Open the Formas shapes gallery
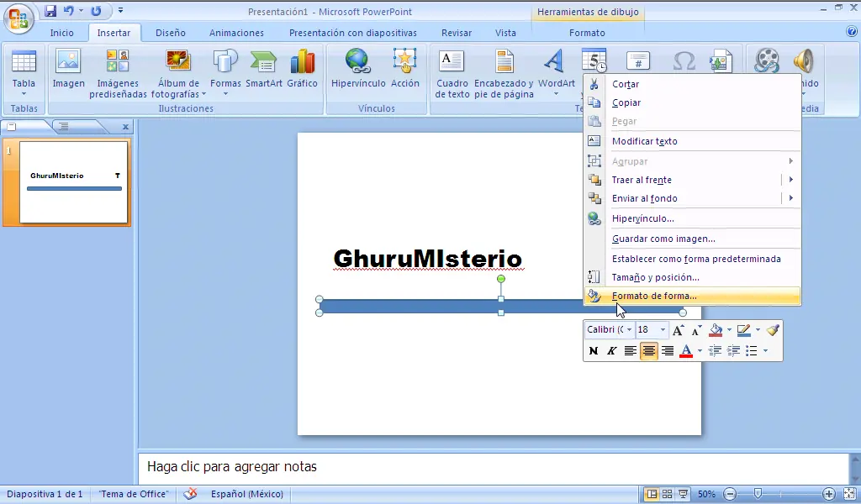Screen dimensions: 861x504 coord(225,72)
